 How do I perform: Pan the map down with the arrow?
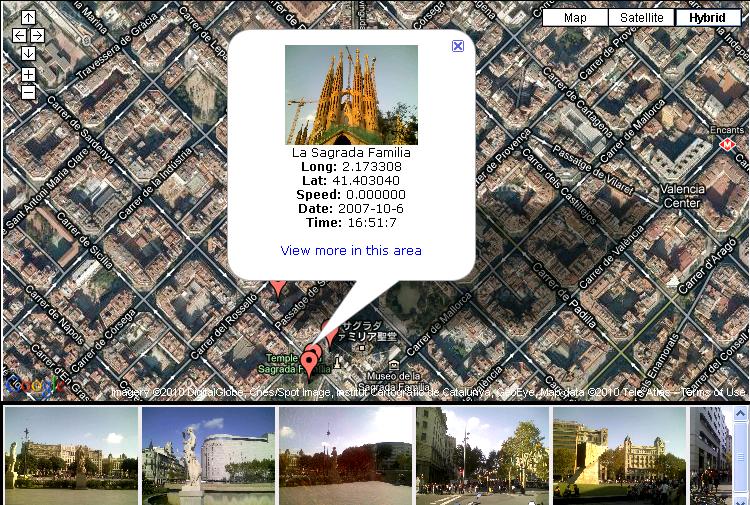(28, 53)
